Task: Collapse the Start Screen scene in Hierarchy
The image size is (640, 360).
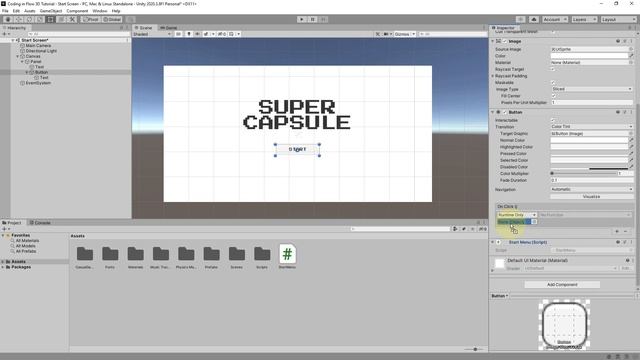Action: 13,40
